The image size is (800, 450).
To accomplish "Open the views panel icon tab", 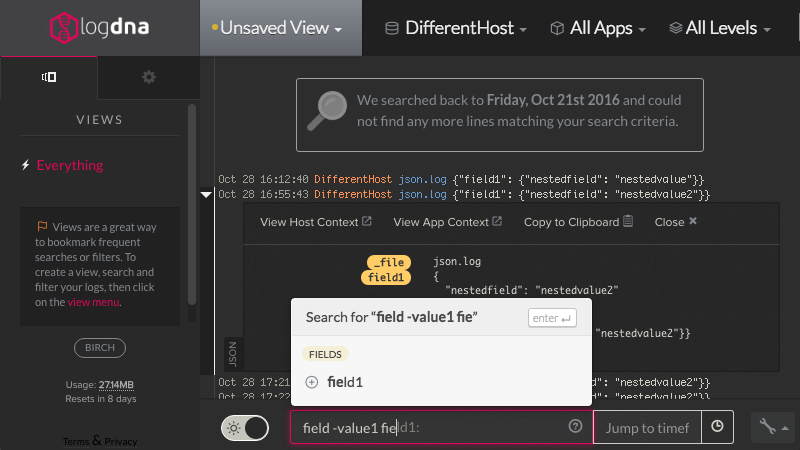I will click(48, 77).
